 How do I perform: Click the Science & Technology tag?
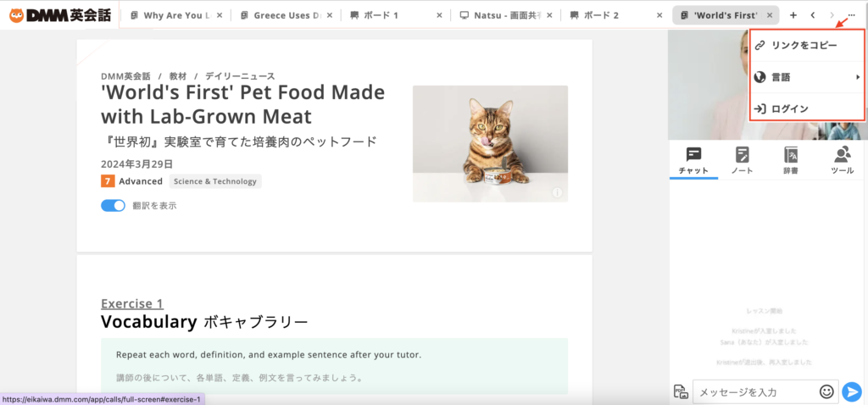[x=215, y=181]
